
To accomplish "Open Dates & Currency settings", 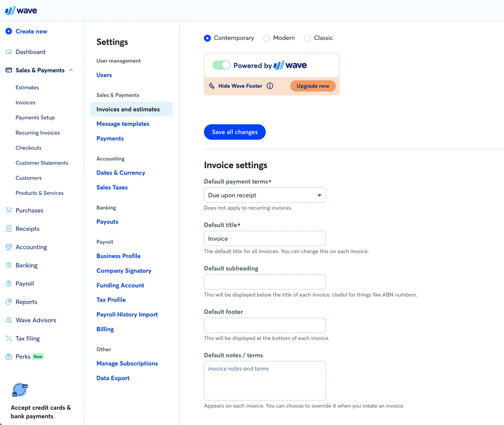I will 121,173.
